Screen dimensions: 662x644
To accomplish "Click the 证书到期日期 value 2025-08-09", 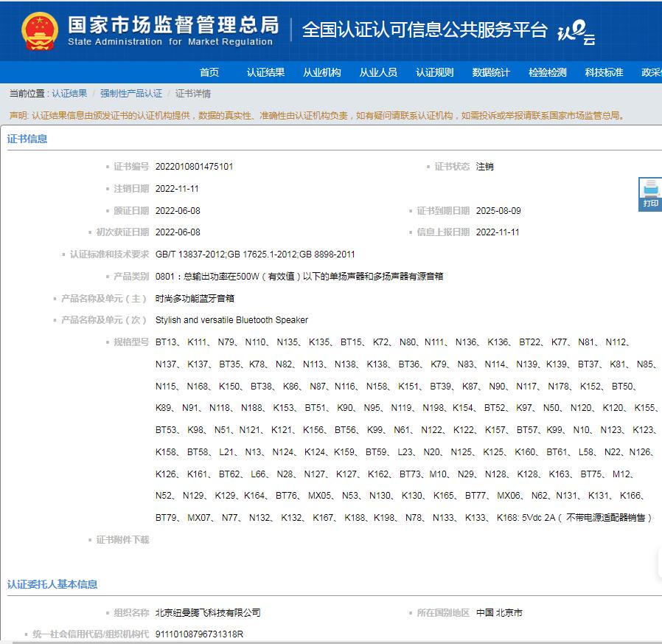I will pyautogui.click(x=498, y=210).
